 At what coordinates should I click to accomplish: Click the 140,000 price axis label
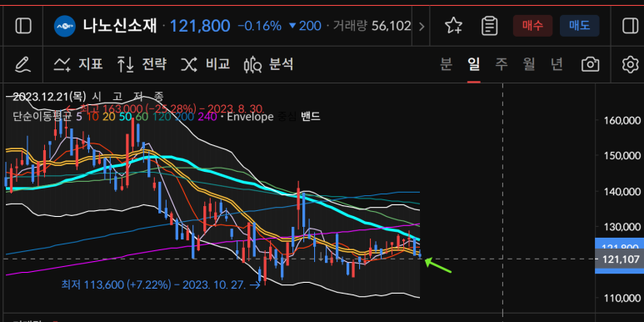coord(622,191)
